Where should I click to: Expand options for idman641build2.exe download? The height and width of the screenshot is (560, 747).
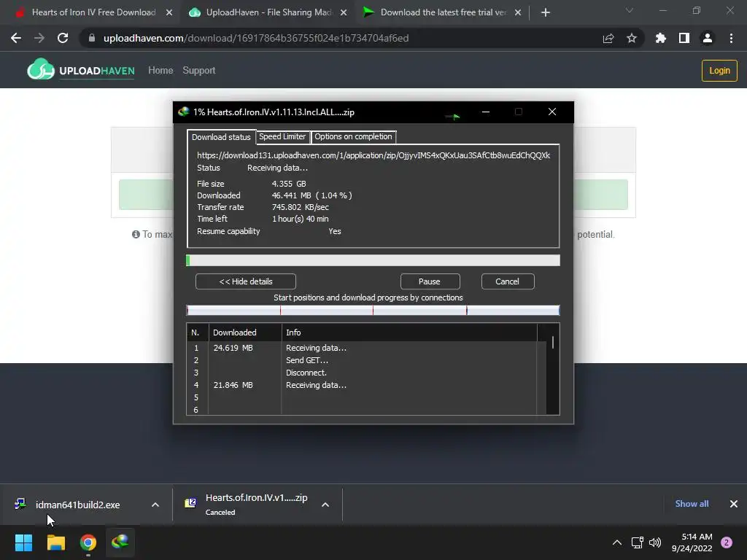tap(155, 505)
